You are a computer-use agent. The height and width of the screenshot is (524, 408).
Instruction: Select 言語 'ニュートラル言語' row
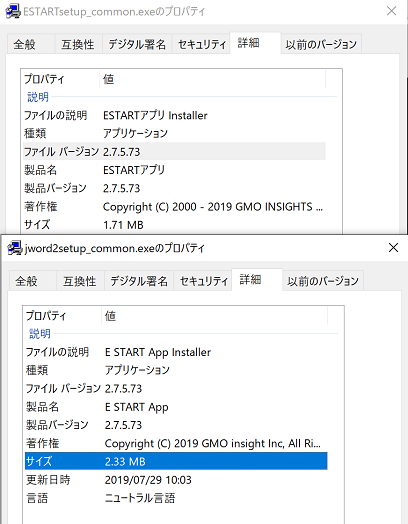pyautogui.click(x=176, y=498)
